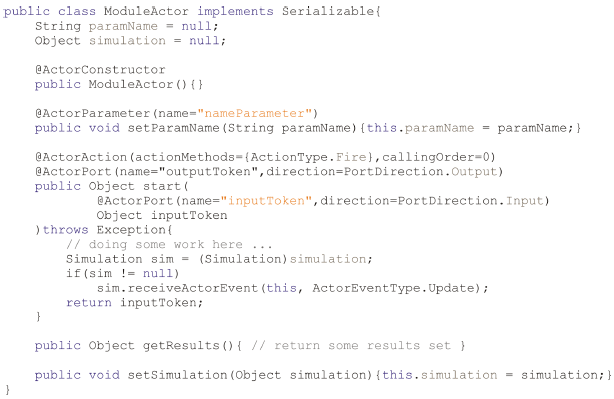Click the getResults method name
The height and width of the screenshot is (399, 614).
(181, 346)
